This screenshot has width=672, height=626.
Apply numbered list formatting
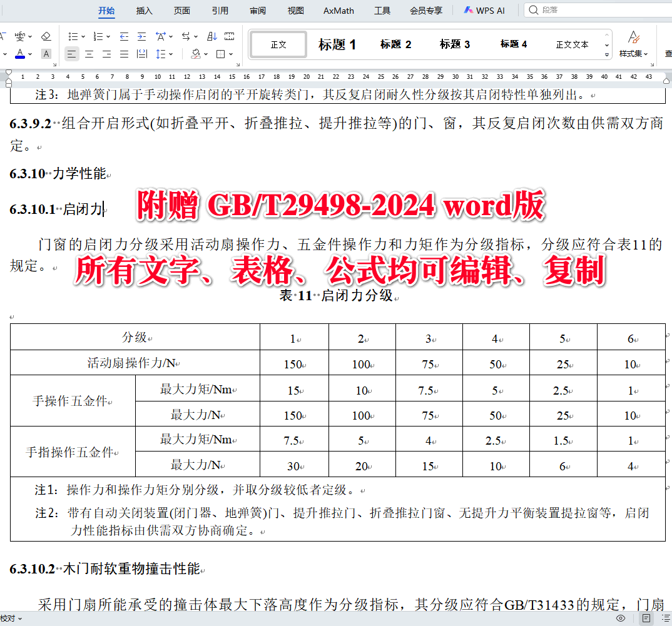click(x=99, y=36)
